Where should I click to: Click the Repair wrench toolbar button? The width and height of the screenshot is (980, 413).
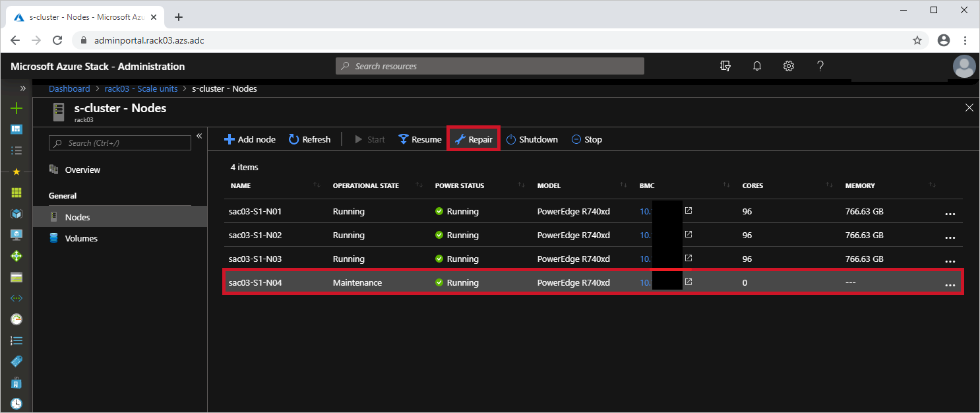tap(474, 139)
